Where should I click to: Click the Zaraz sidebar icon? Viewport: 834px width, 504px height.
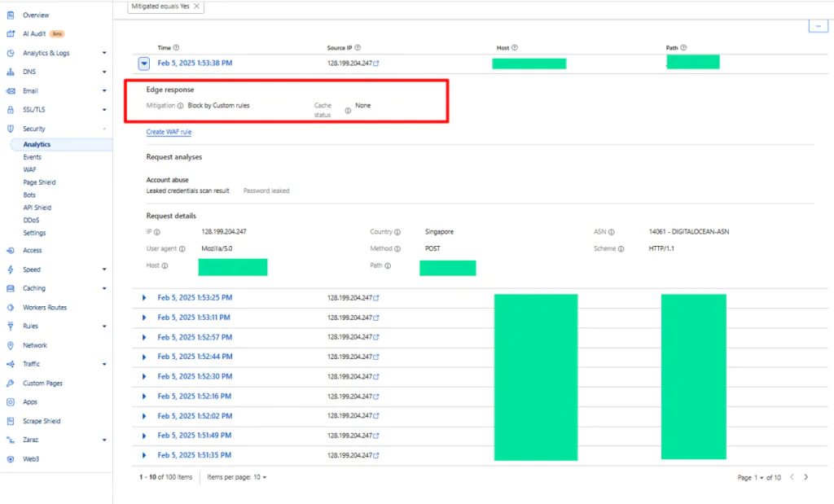(x=10, y=440)
